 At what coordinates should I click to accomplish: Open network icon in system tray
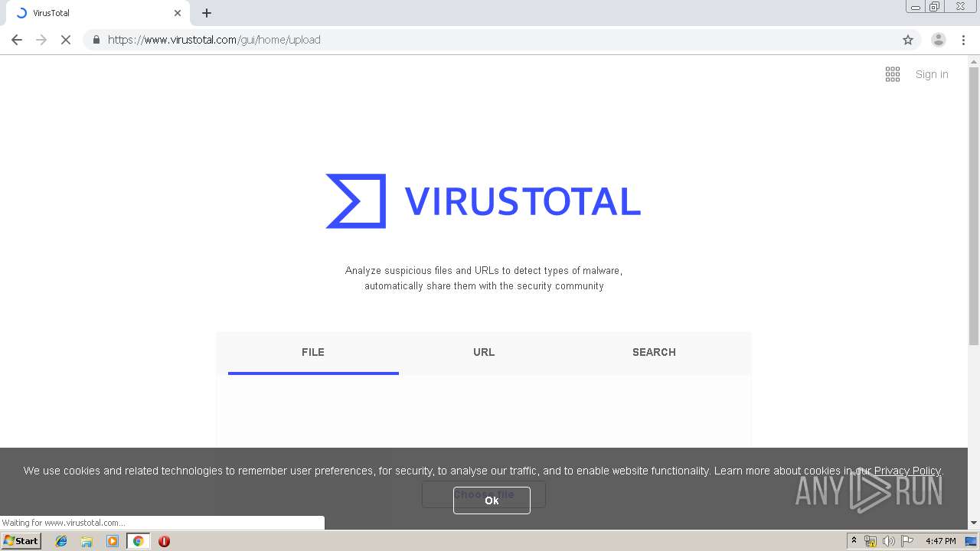coord(871,541)
